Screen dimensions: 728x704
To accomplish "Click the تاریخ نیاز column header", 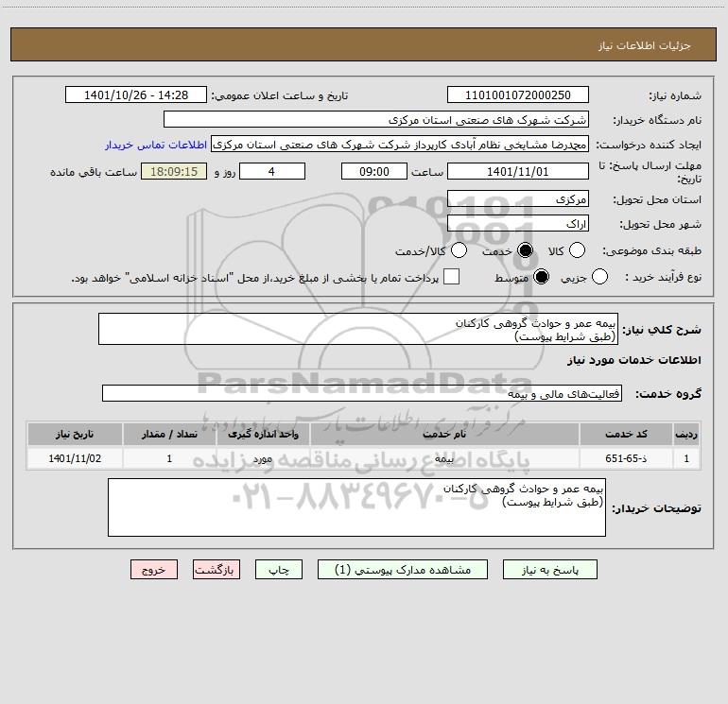I will point(75,435).
